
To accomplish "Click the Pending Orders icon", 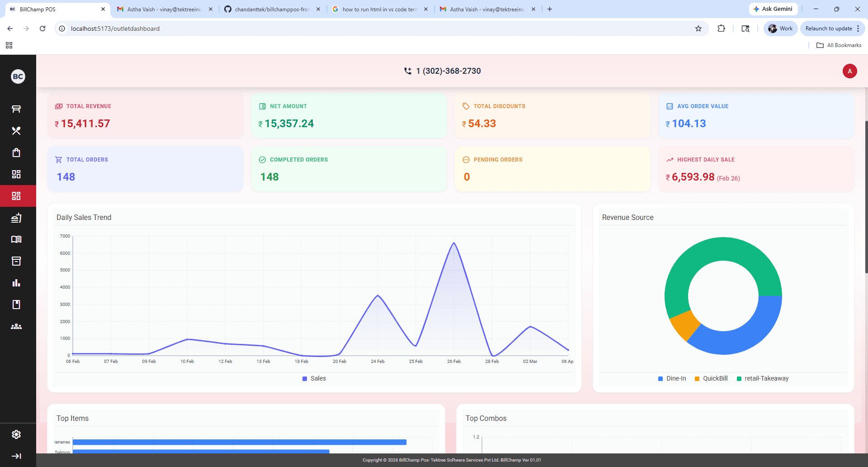I will 466,160.
